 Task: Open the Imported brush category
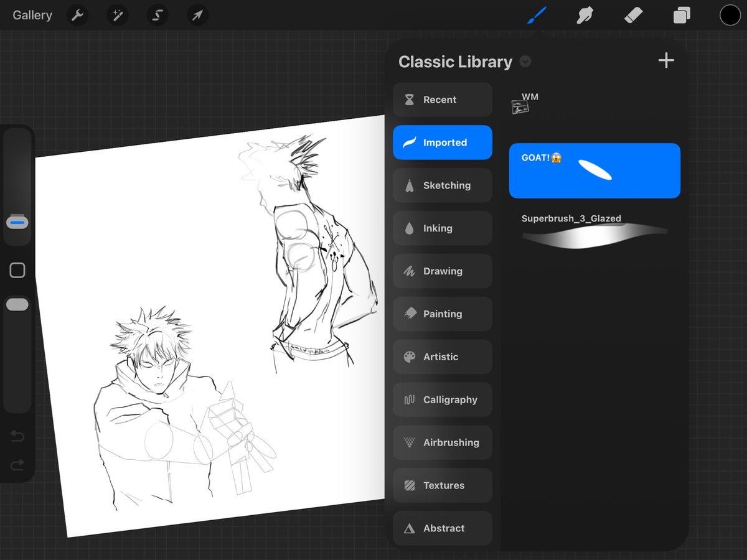(443, 142)
